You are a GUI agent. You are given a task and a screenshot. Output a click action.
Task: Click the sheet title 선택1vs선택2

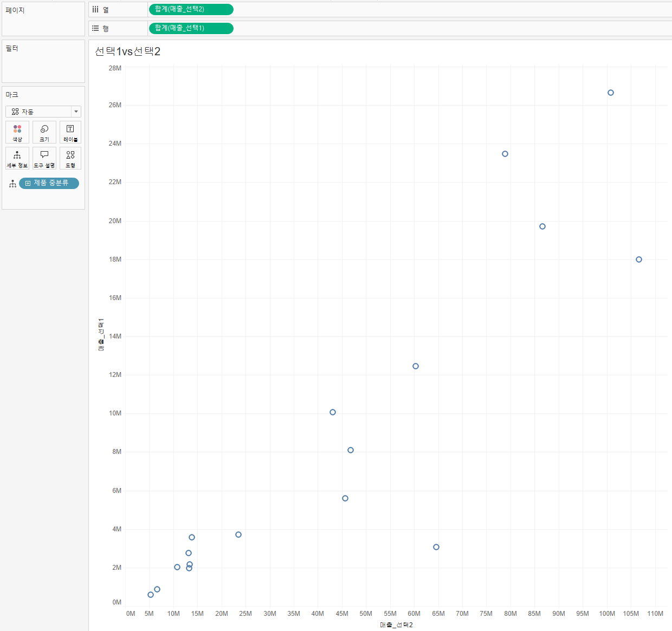pyautogui.click(x=128, y=51)
